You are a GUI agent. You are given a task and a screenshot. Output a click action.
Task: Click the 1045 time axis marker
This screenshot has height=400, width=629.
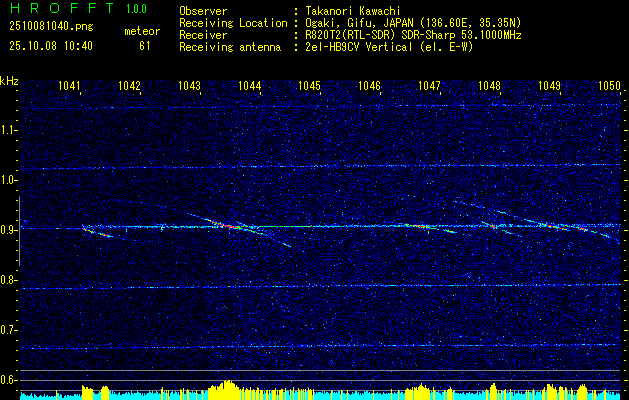tap(309, 85)
